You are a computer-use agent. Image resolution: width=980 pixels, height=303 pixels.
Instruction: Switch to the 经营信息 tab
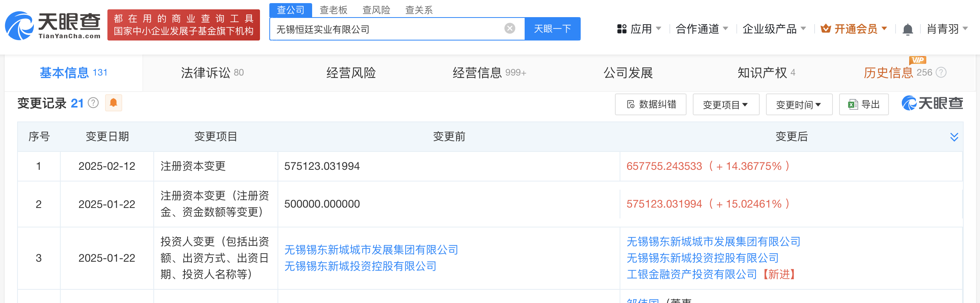(489, 73)
